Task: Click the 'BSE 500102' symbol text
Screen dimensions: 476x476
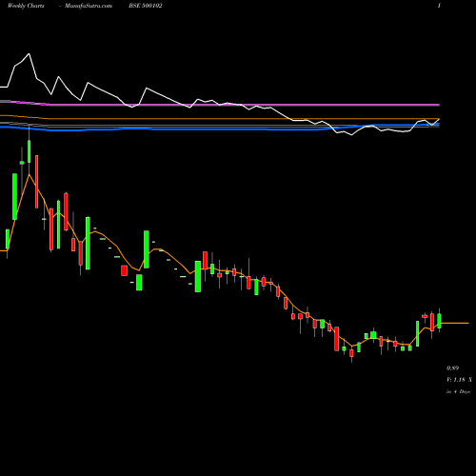Action: coord(146,6)
